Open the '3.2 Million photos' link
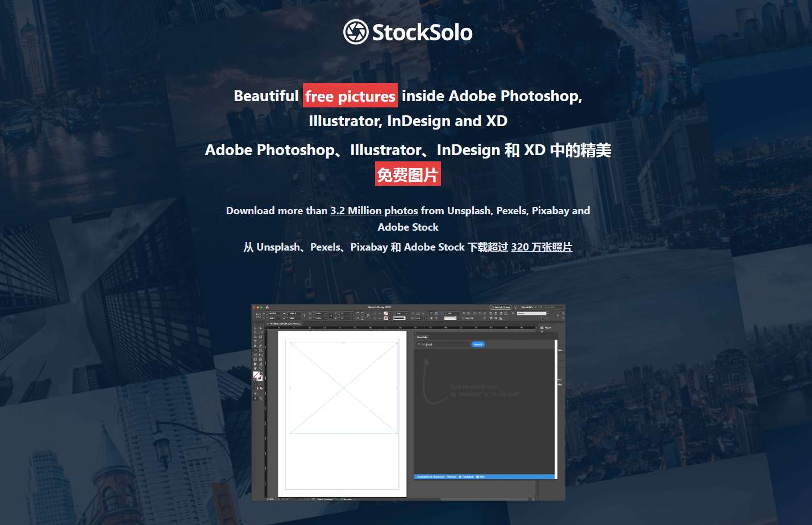Viewport: 812px width, 525px height. tap(374, 211)
